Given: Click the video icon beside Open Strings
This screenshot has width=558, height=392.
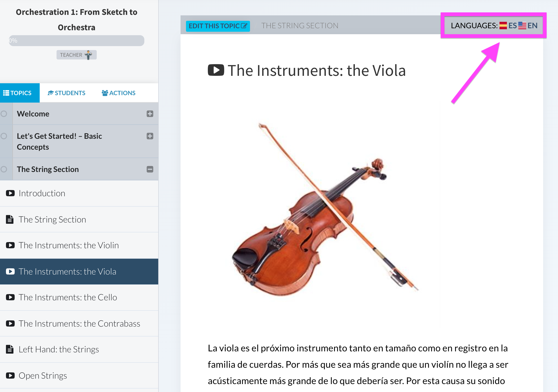Looking at the screenshot, I should click(10, 376).
